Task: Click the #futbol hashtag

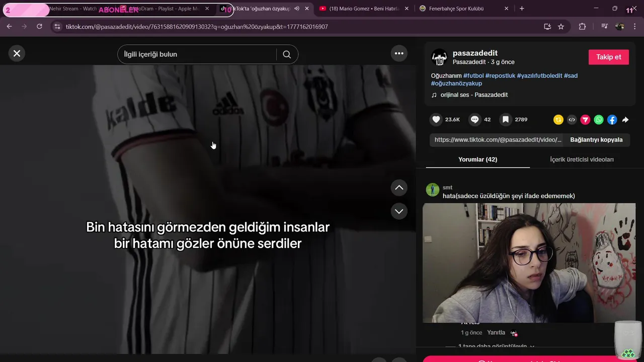Action: tap(473, 76)
